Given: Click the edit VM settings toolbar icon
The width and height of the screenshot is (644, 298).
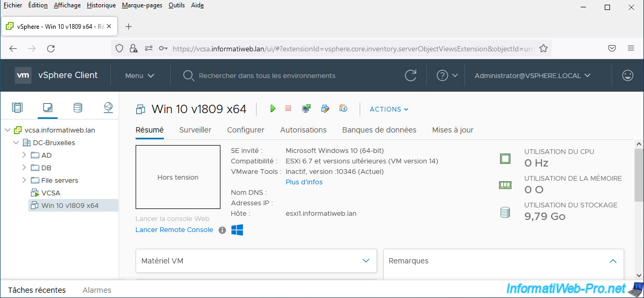Looking at the screenshot, I should coord(325,108).
